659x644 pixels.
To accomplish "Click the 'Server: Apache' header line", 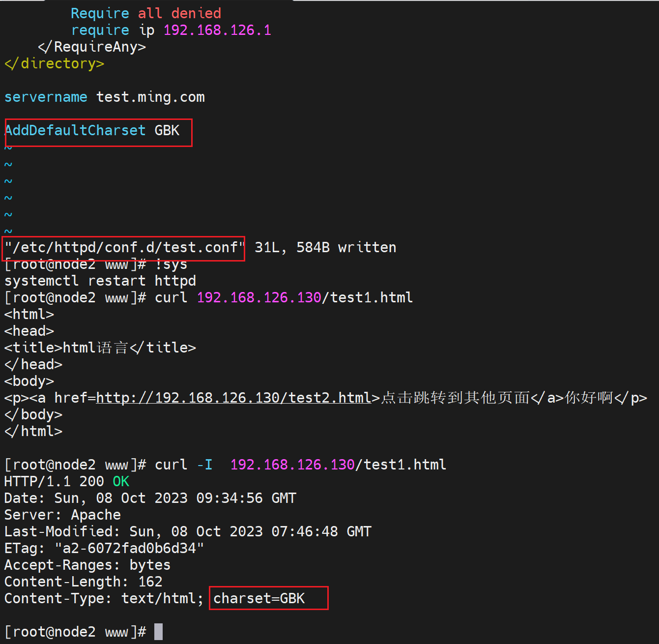I will (62, 515).
